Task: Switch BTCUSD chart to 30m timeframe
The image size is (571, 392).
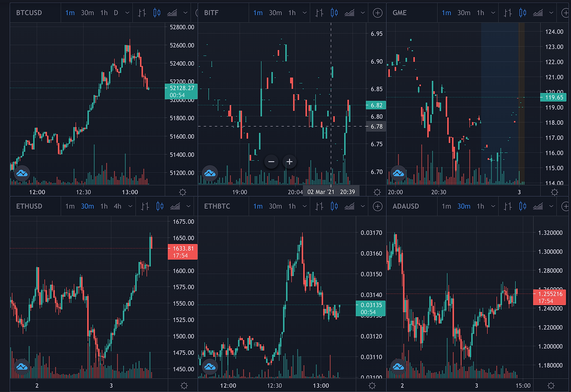Action: pyautogui.click(x=87, y=13)
